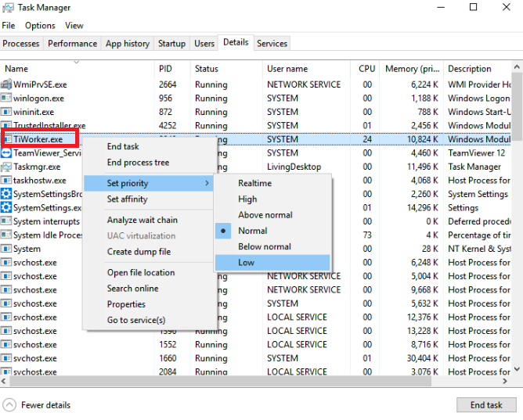Click the Task Manager title bar icon
This screenshot has height=420, width=523.
[9, 8]
